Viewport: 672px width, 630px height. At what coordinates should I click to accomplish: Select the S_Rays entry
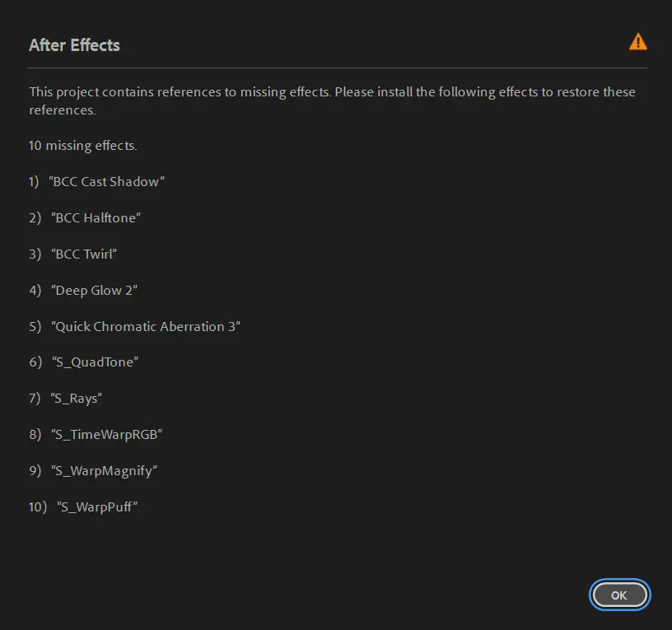click(x=76, y=399)
